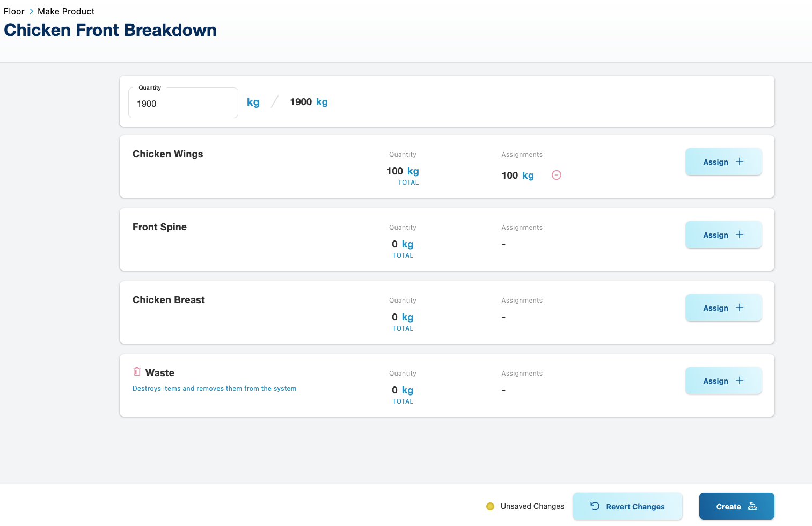Screen dimensions: 812x526
Task: Open Make Product breadcrumb link
Action: point(66,11)
